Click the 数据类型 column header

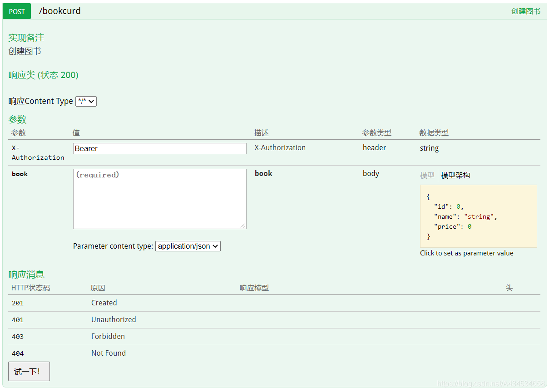coord(434,133)
